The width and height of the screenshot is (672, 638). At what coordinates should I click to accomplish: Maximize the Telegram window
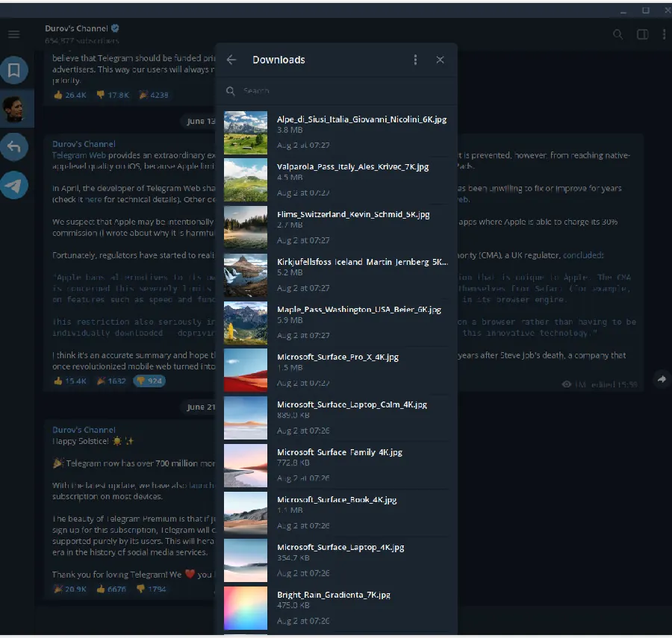(x=645, y=10)
